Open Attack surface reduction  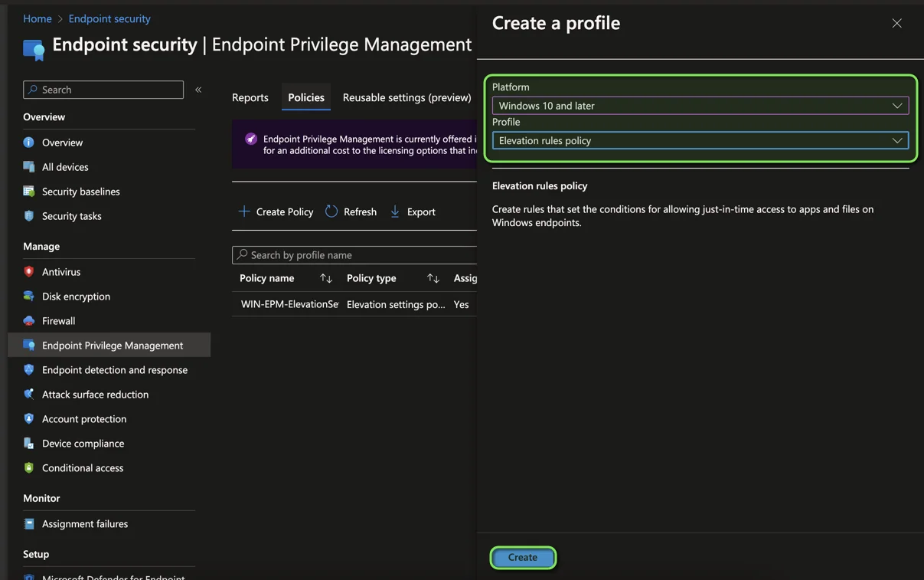click(x=96, y=395)
